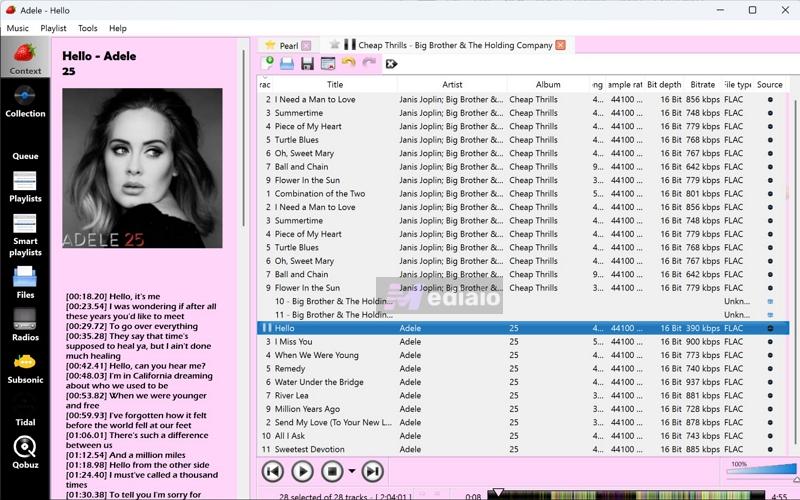Sort by the Artist column header
The width and height of the screenshot is (800, 500).
452,85
